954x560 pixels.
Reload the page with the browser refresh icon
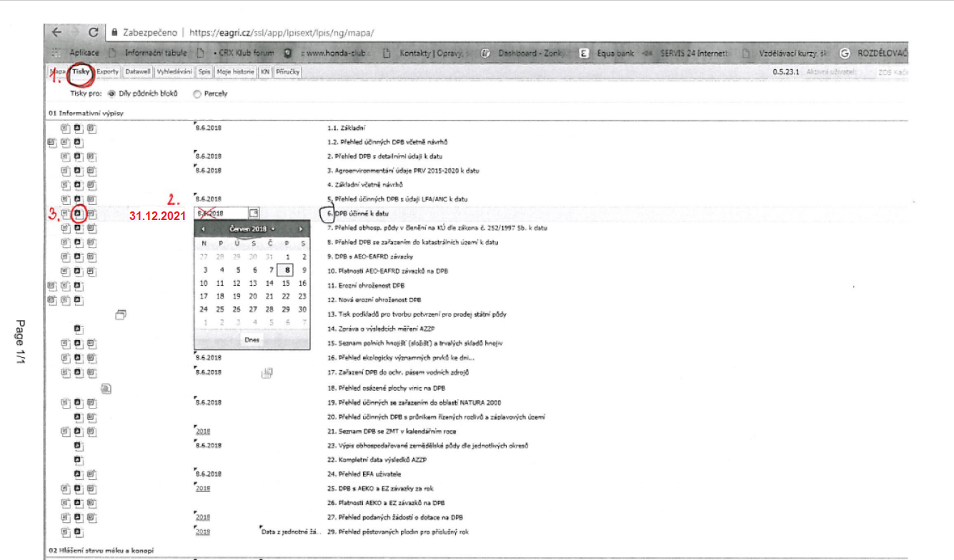pyautogui.click(x=93, y=33)
